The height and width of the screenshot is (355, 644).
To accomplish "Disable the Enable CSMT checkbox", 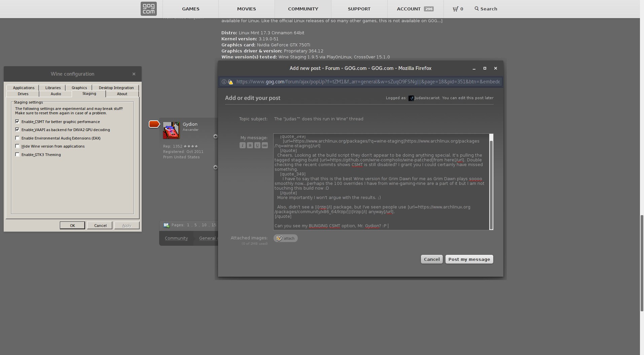I will [17, 121].
